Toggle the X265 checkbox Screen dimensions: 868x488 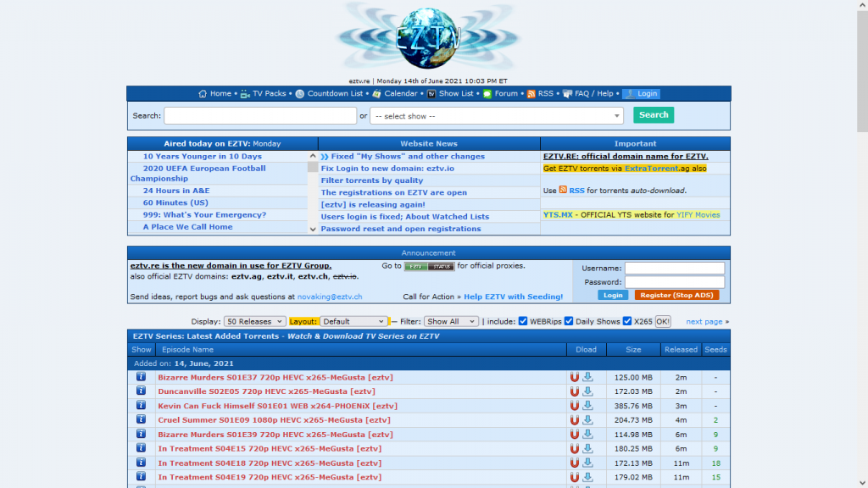(627, 321)
